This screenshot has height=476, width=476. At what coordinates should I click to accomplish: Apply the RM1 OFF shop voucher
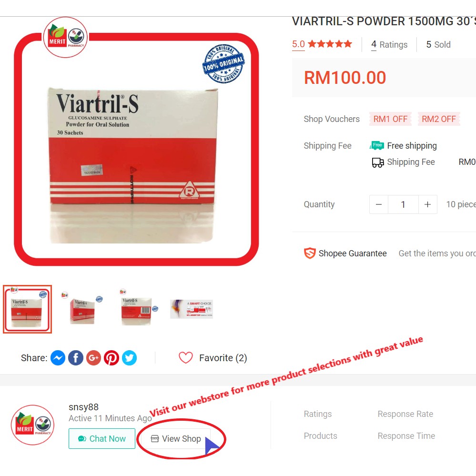[390, 119]
